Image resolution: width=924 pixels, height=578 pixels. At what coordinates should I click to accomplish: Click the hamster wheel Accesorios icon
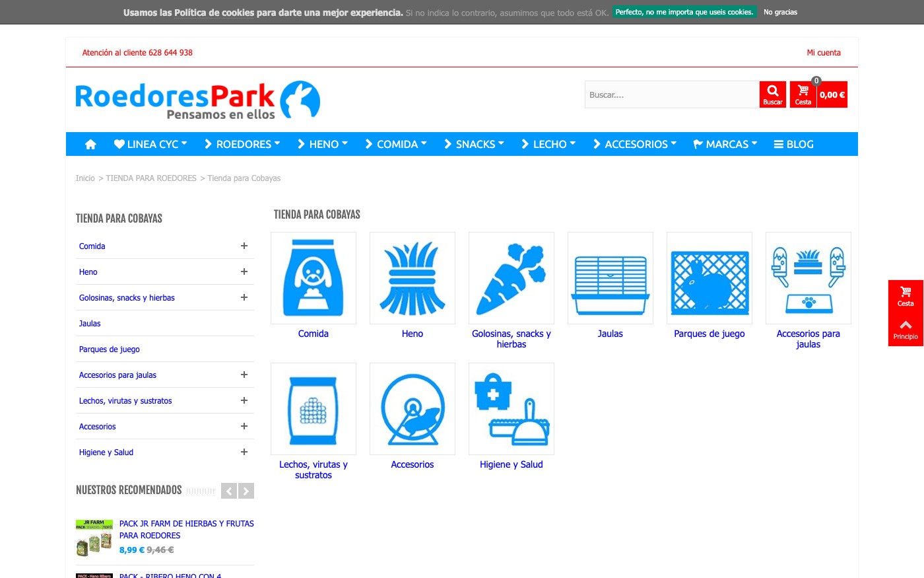[412, 409]
